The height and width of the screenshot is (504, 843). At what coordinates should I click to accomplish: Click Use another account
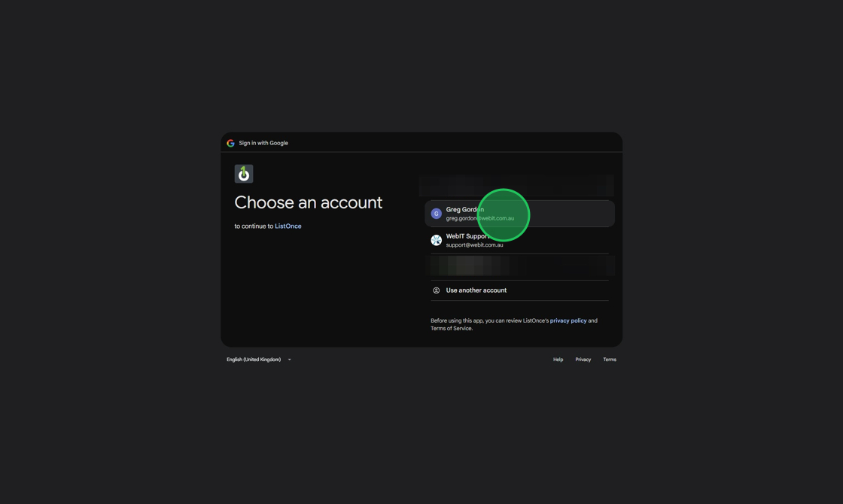[519, 290]
